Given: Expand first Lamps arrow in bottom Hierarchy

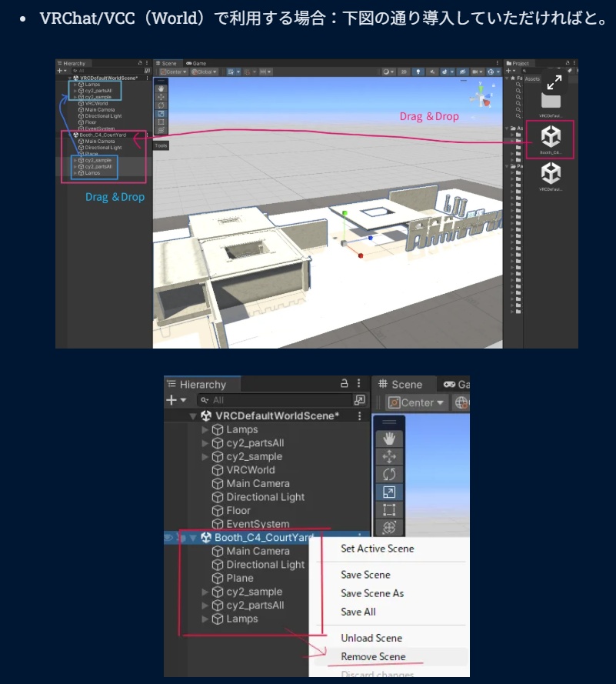Looking at the screenshot, I should [x=205, y=429].
